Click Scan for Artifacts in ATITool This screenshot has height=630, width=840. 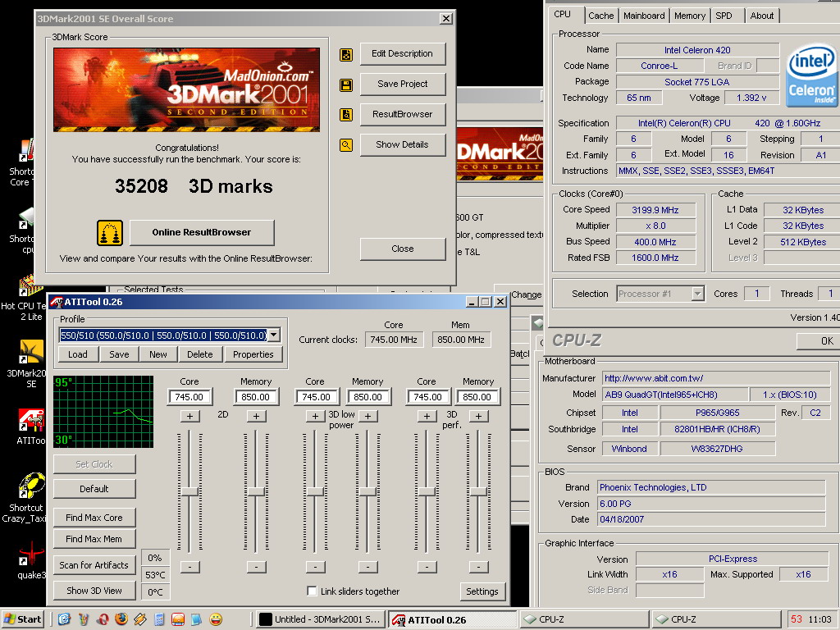click(x=94, y=564)
